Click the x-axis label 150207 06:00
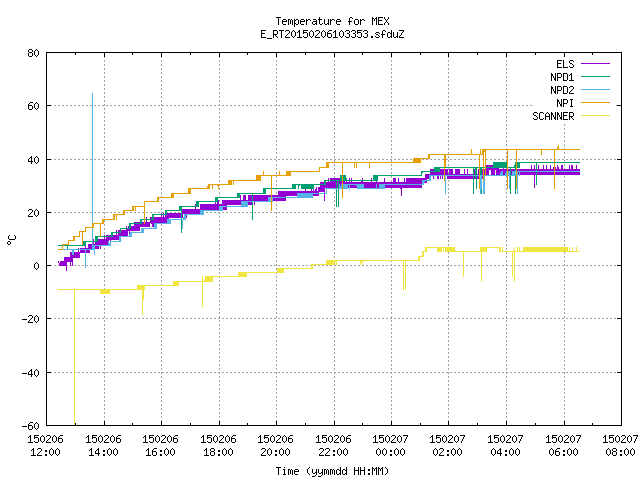The height and width of the screenshot is (480, 640). pos(564,446)
